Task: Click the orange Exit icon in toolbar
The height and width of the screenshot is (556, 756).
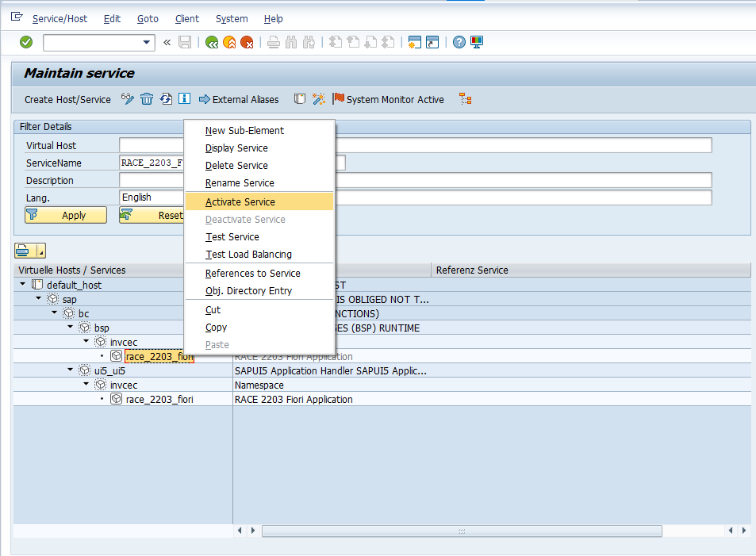Action: (229, 42)
